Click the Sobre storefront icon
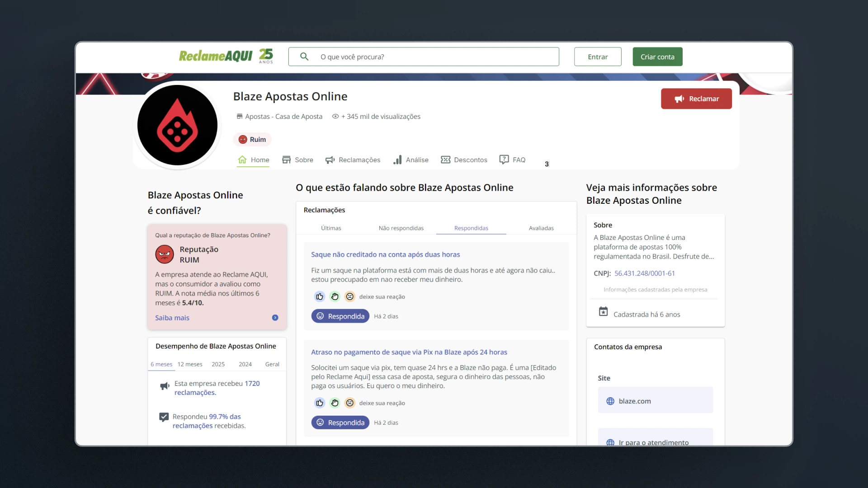Image resolution: width=868 pixels, height=488 pixels. tap(286, 160)
